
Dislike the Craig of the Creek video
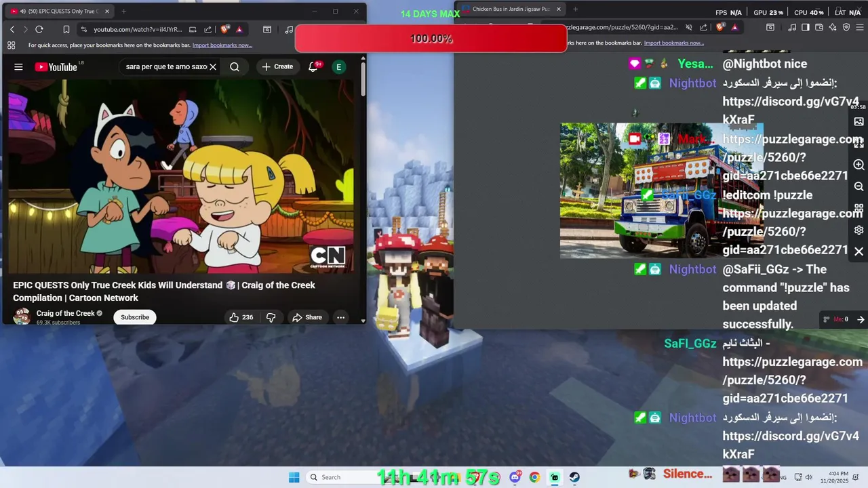[x=271, y=317]
